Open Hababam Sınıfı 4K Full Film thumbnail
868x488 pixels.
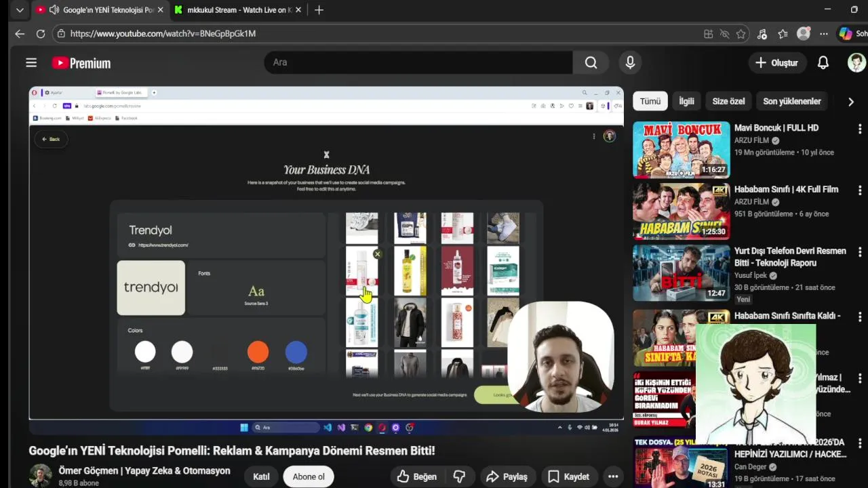(681, 211)
